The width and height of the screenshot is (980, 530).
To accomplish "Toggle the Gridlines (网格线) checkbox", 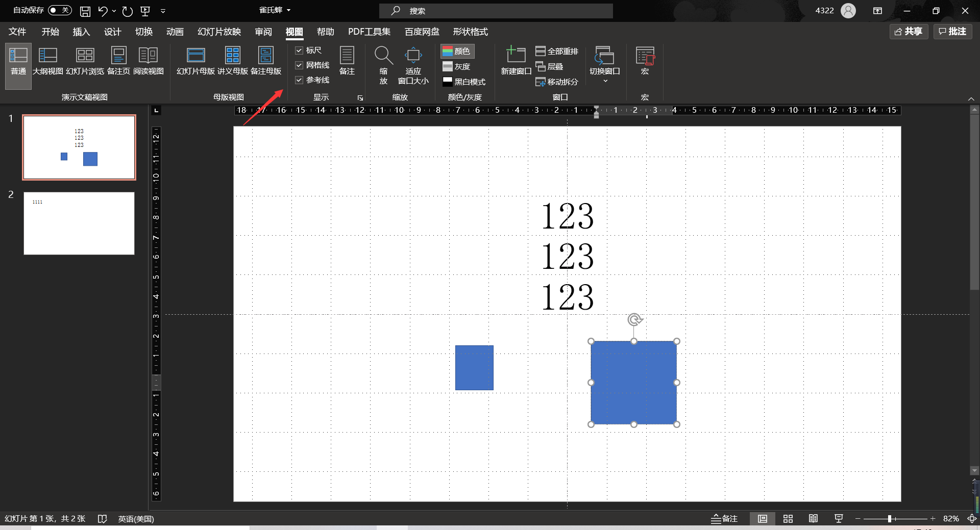I will coord(299,65).
